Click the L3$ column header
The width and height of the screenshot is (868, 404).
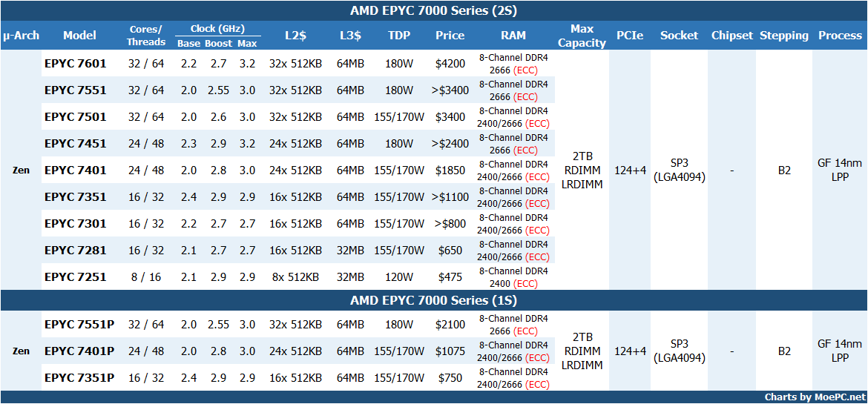coord(350,36)
